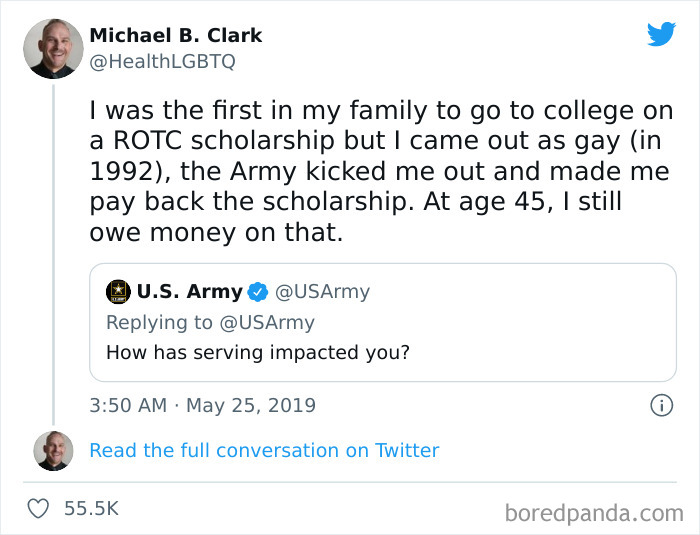Open the @HealthLGBTQ handle

(162, 63)
